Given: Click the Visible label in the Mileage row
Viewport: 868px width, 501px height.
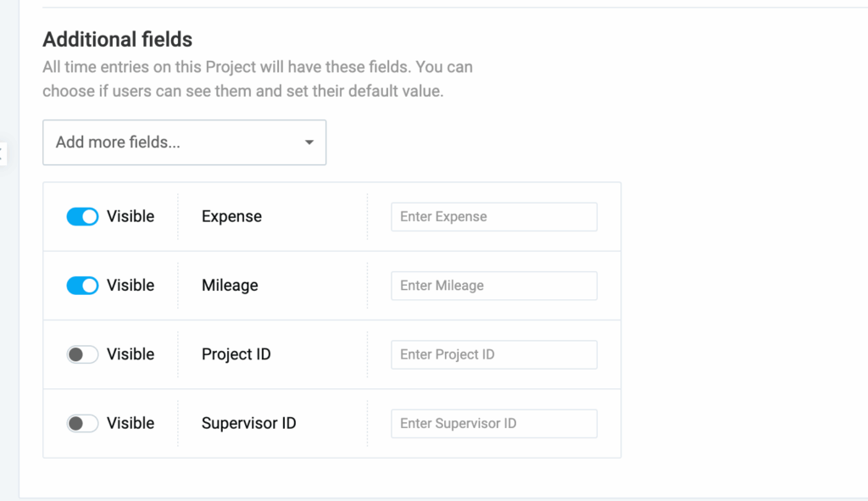Looking at the screenshot, I should tap(131, 286).
